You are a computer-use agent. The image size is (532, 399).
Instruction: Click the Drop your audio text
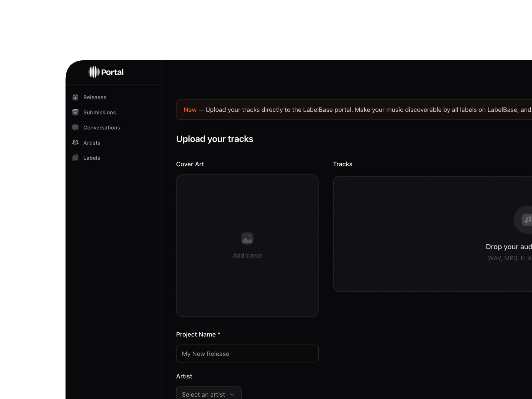pos(508,247)
